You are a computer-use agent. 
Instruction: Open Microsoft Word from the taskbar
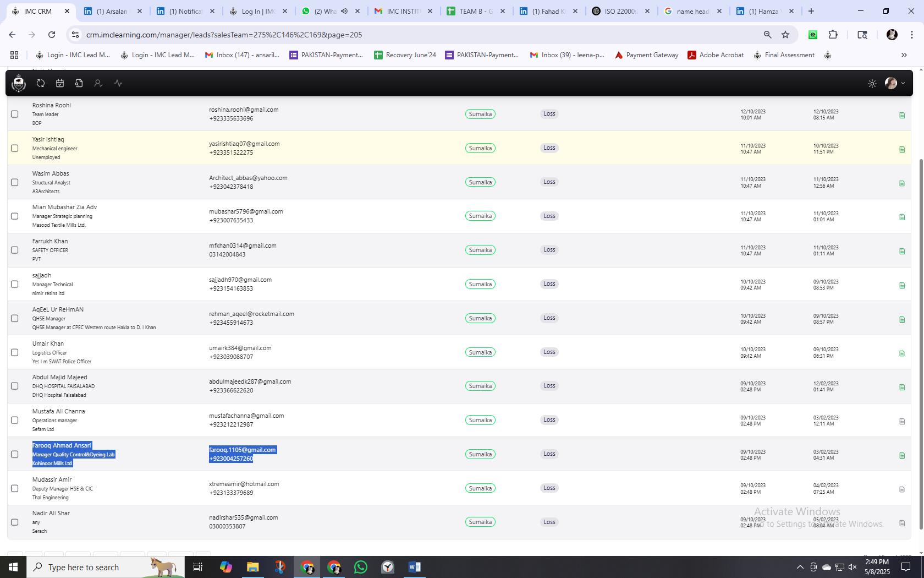[x=415, y=567]
